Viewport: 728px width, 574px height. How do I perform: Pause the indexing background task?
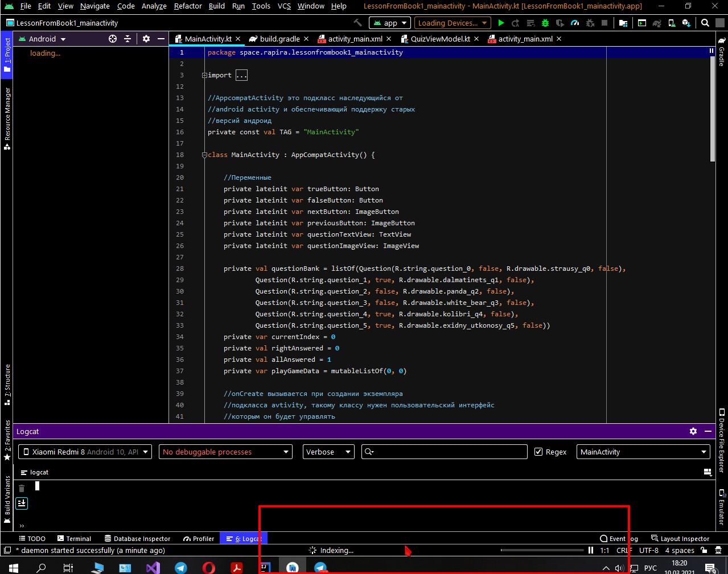[591, 550]
